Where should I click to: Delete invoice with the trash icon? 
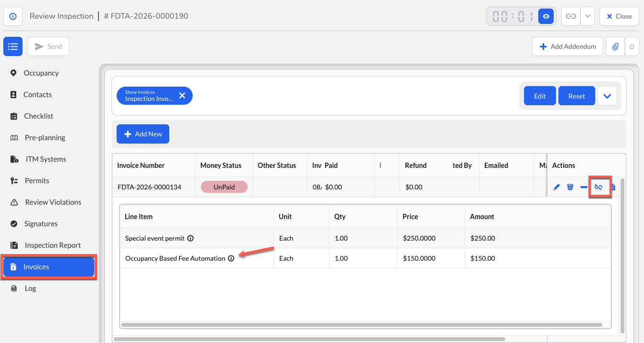coord(570,187)
